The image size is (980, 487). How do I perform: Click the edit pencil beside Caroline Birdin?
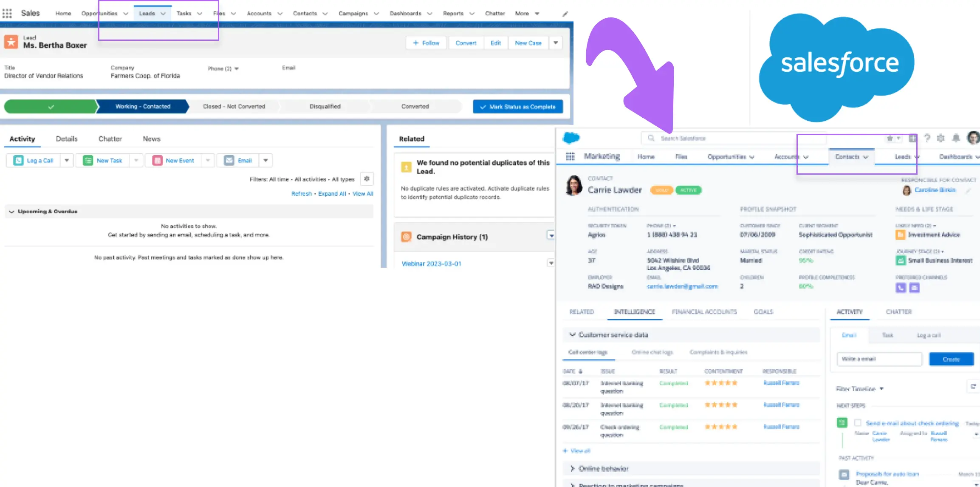(968, 190)
